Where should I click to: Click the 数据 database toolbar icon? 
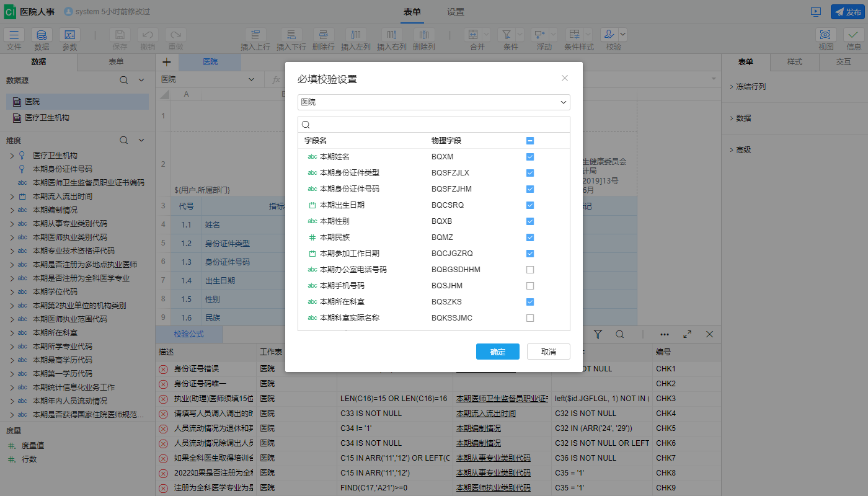click(x=42, y=35)
